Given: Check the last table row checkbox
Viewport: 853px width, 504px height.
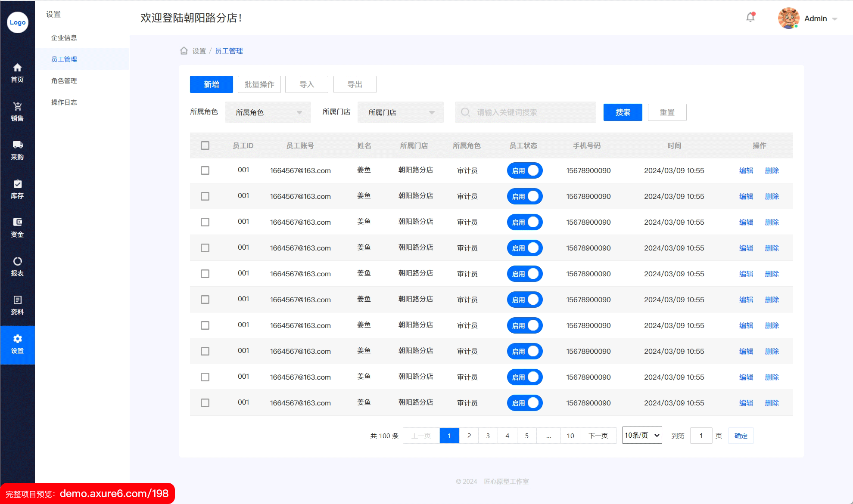Looking at the screenshot, I should [205, 403].
